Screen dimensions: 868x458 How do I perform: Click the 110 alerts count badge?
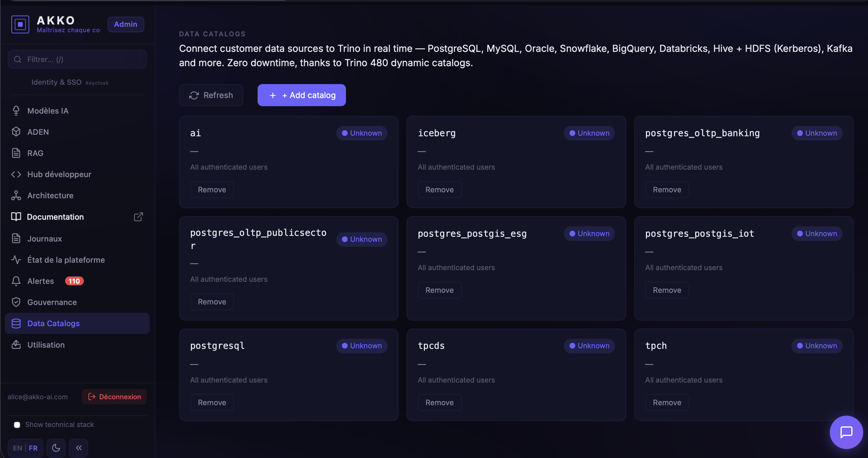click(74, 281)
